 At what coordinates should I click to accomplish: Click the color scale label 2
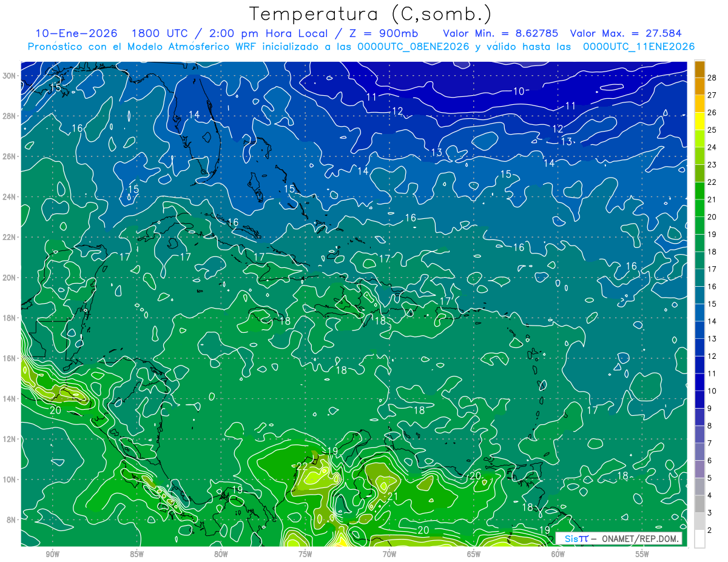[710, 530]
